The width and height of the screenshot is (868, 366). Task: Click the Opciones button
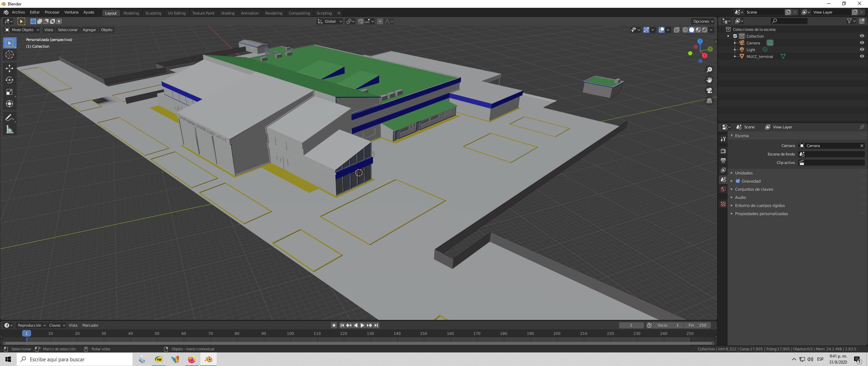(703, 21)
